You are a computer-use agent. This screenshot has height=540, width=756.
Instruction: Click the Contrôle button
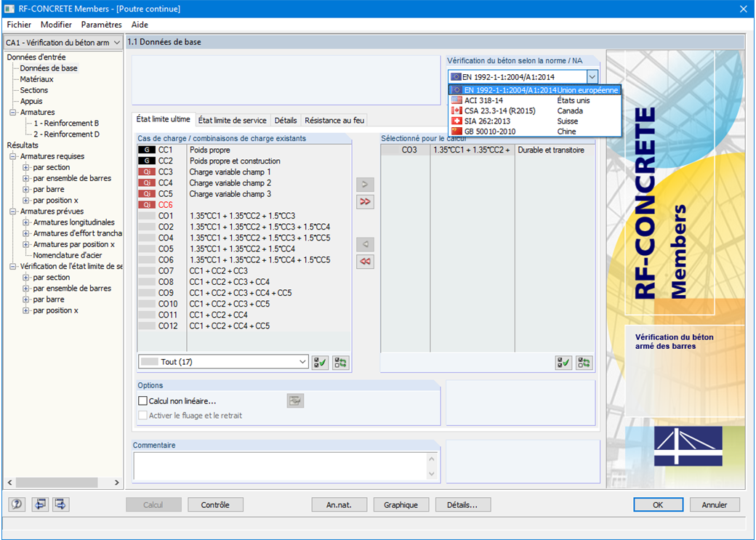pos(215,505)
